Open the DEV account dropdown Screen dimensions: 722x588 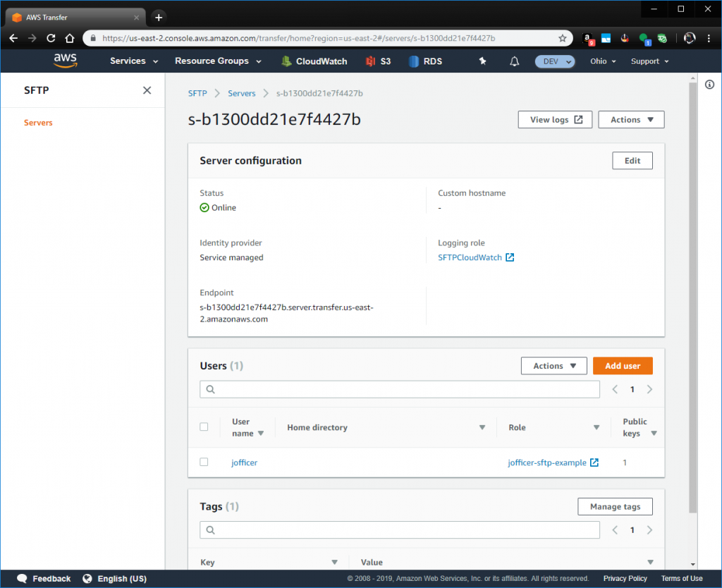pyautogui.click(x=555, y=61)
